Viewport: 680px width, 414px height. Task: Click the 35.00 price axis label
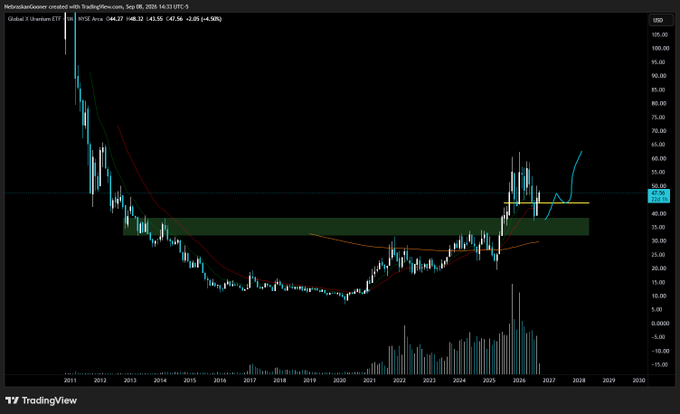659,227
